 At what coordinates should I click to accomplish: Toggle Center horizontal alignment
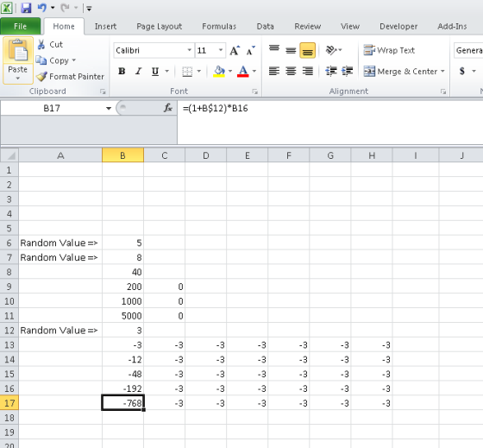[x=291, y=72]
